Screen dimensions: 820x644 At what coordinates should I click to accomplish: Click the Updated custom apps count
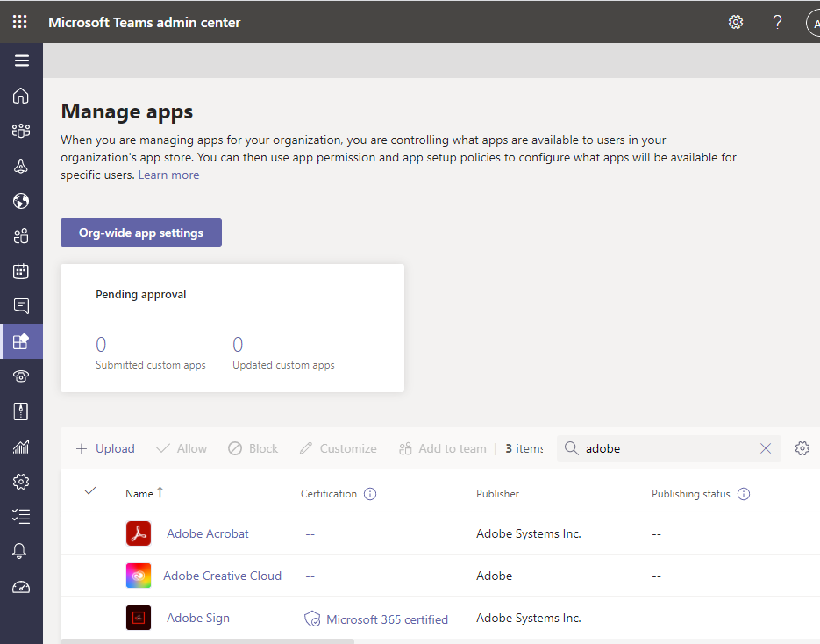tap(238, 344)
